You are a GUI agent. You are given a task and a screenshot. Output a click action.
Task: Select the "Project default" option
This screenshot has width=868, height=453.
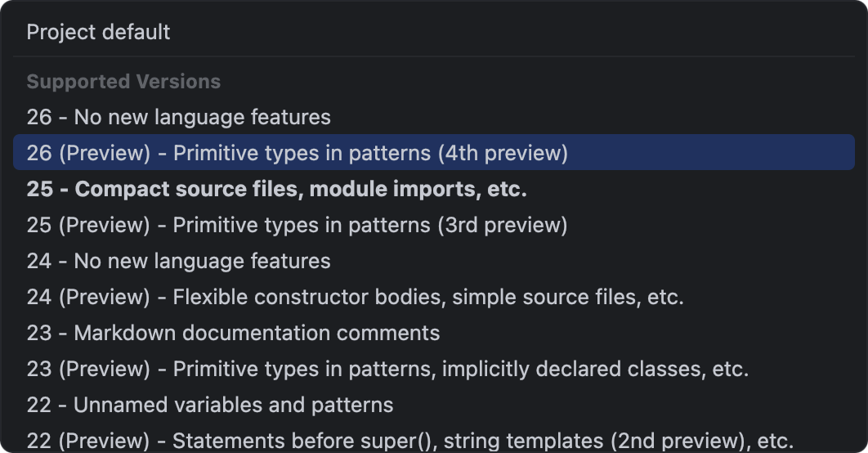(x=98, y=33)
